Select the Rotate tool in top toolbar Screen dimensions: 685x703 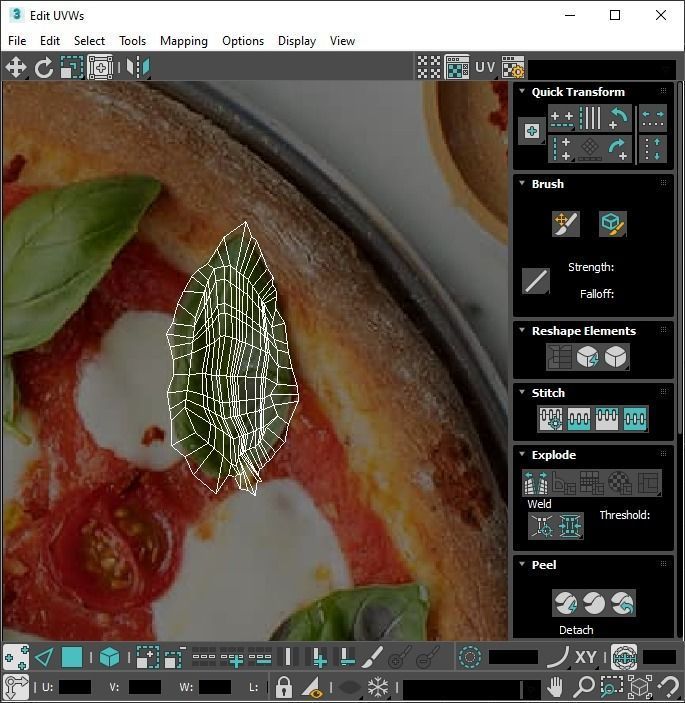(43, 68)
